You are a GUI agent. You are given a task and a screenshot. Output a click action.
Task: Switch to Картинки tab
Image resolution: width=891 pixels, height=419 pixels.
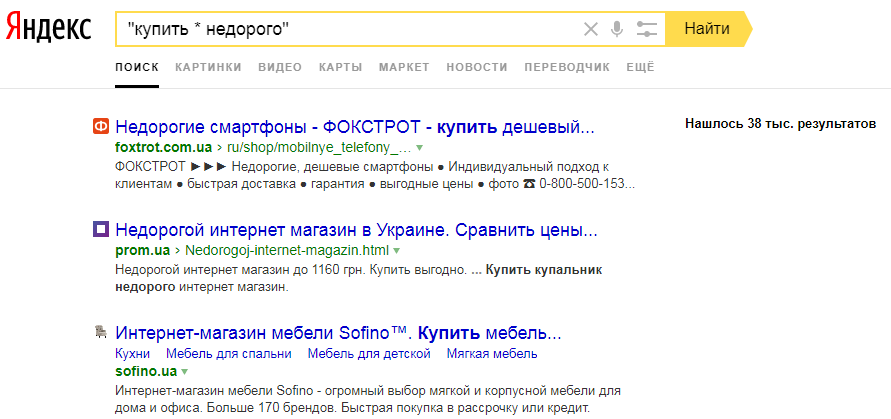coord(208,67)
